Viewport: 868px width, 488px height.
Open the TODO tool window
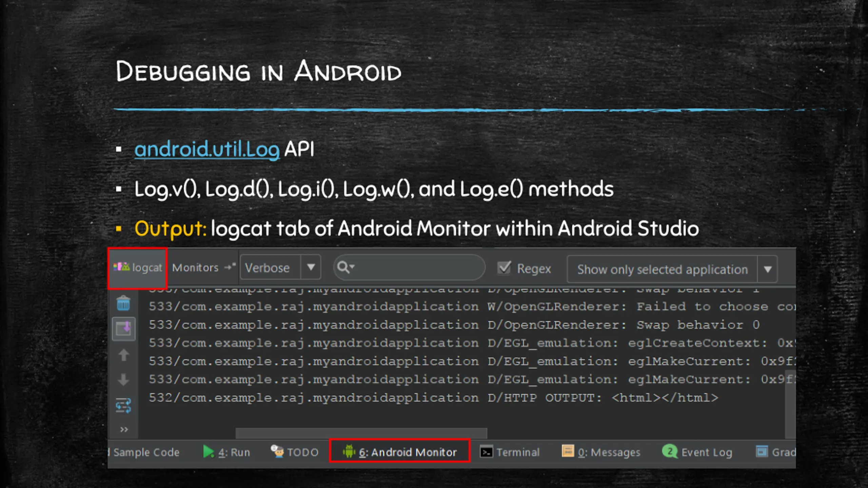click(295, 452)
